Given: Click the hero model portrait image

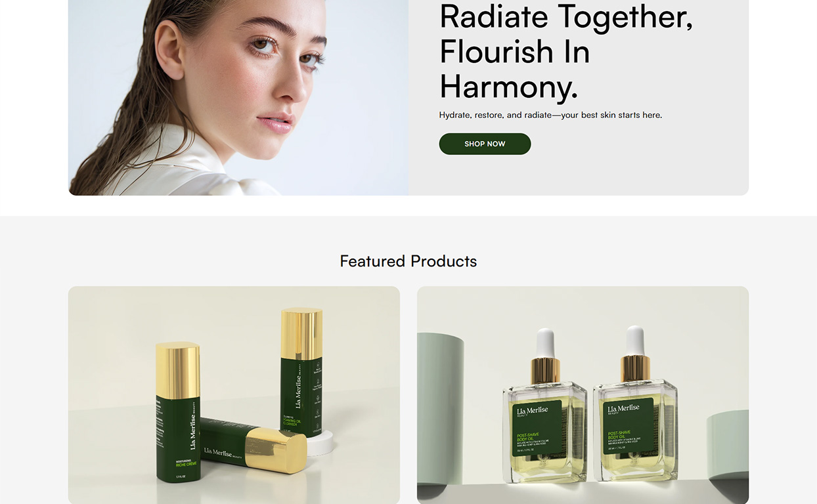Looking at the screenshot, I should click(238, 97).
